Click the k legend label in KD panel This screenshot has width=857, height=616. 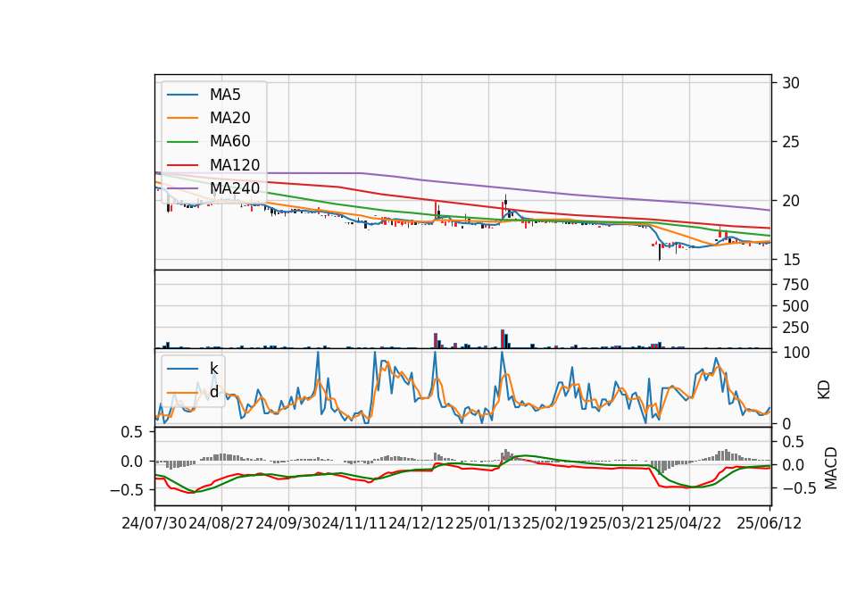[x=213, y=369]
